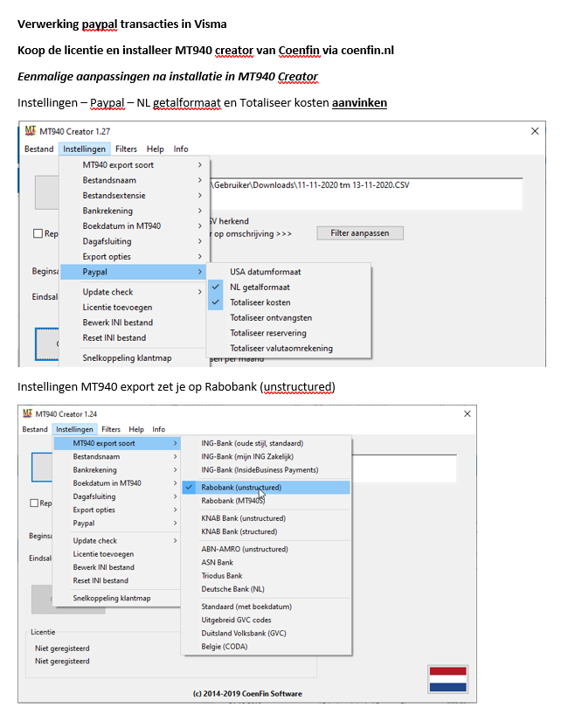Expand the Dagafsluiting submenu arrow in the 1.27 window
The height and width of the screenshot is (728, 568).
coord(200,241)
